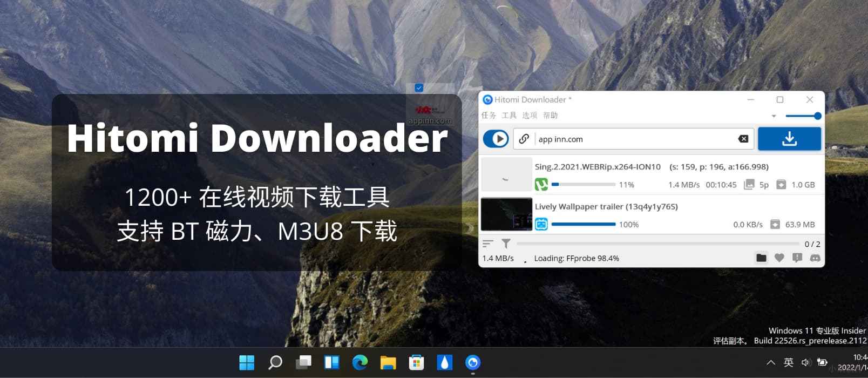Open taskbar Search

(275, 362)
